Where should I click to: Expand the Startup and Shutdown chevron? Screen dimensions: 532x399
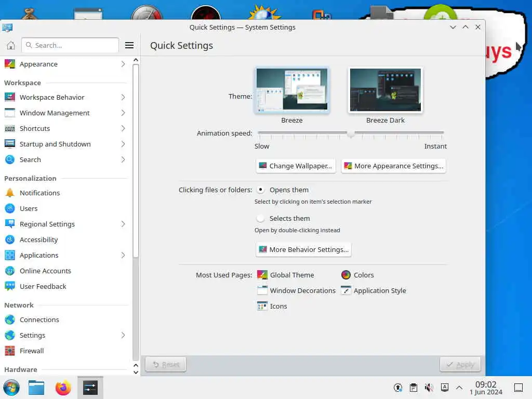[123, 144]
